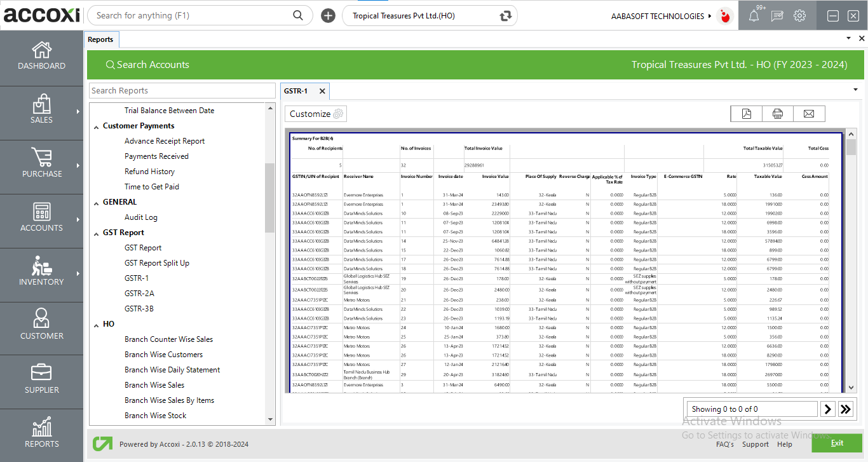Viewport: 868px width, 462px height.
Task: Click the Customize button
Action: point(316,114)
